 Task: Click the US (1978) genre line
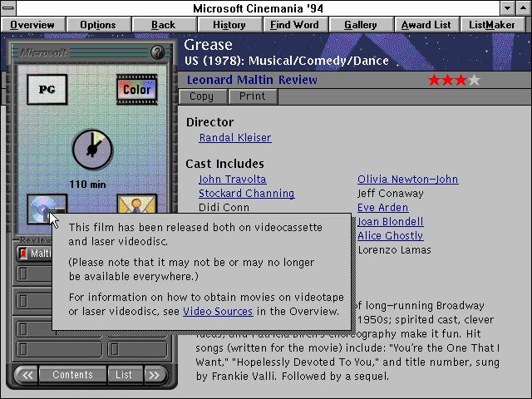(287, 61)
